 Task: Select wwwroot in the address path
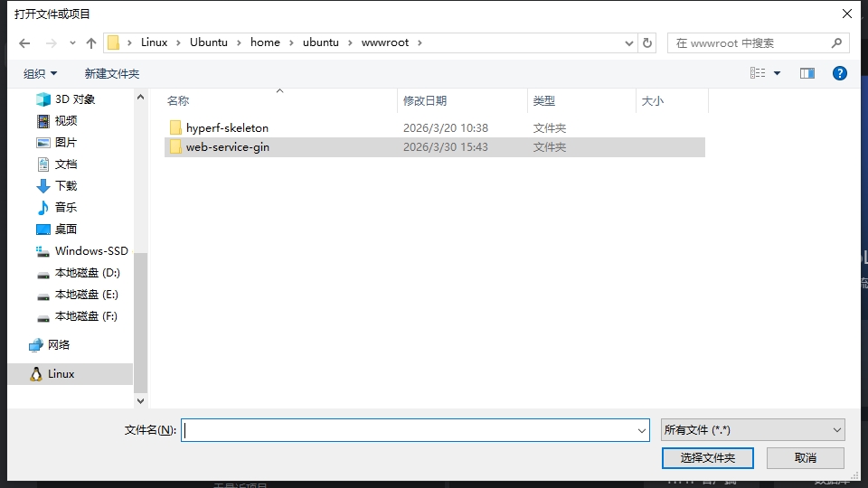pos(385,42)
